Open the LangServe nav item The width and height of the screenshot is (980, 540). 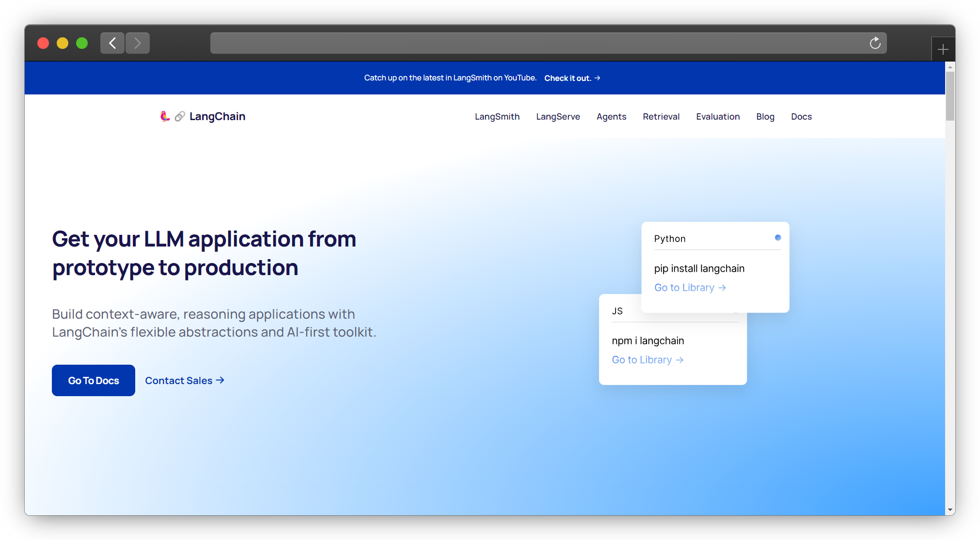coord(558,117)
